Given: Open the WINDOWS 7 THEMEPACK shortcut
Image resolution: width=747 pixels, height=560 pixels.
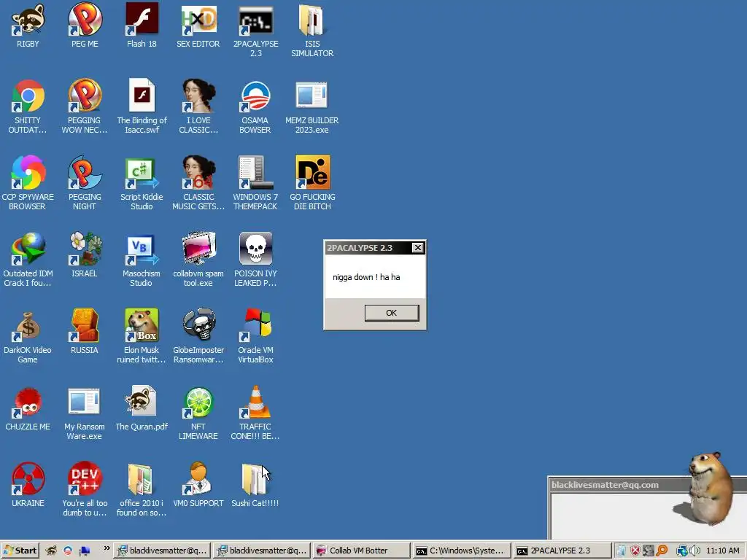Looking at the screenshot, I should click(255, 183).
